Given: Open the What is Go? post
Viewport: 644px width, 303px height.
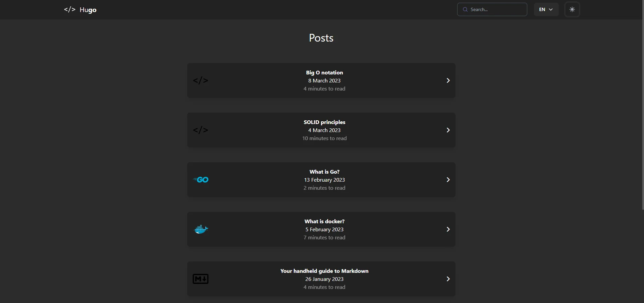Looking at the screenshot, I should point(324,172).
